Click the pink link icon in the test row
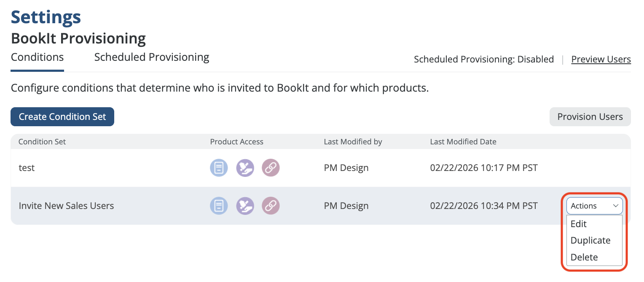 pos(271,168)
